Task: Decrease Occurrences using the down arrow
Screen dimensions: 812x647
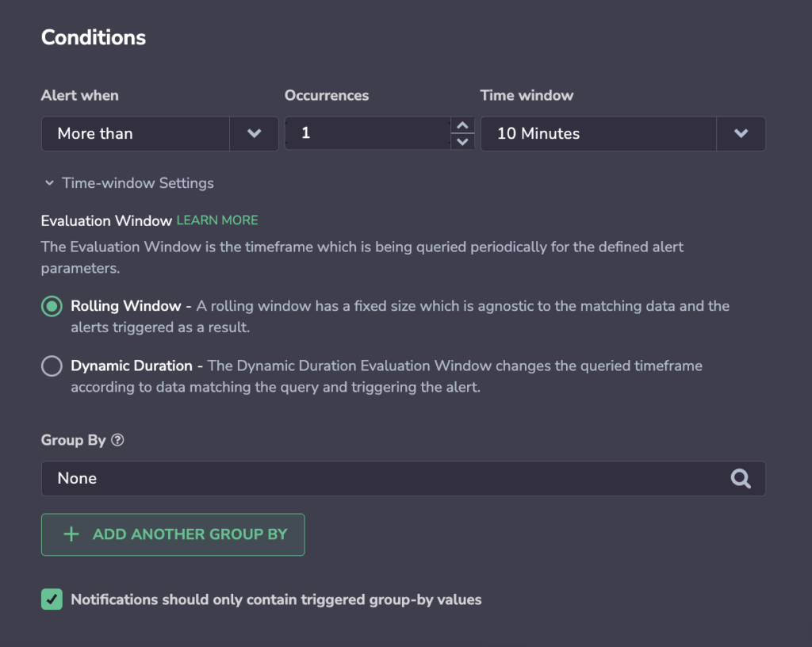Action: click(462, 141)
